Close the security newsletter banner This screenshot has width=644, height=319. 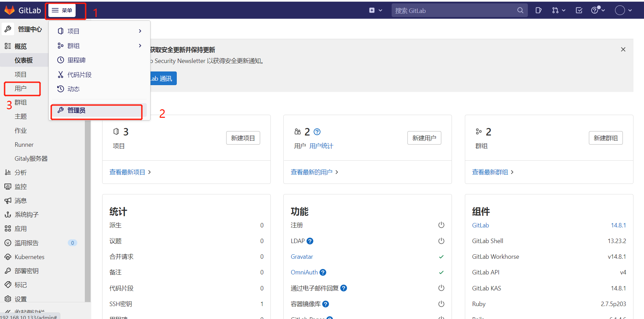623,49
